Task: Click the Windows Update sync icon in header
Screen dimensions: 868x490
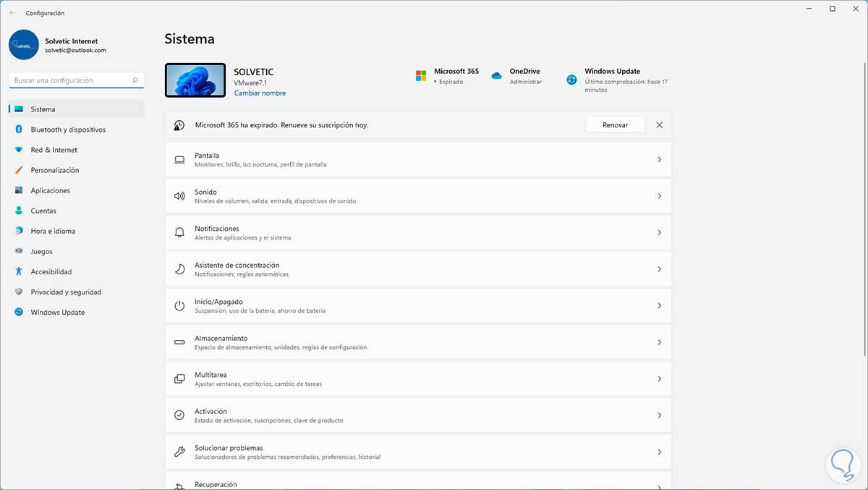Action: 571,80
